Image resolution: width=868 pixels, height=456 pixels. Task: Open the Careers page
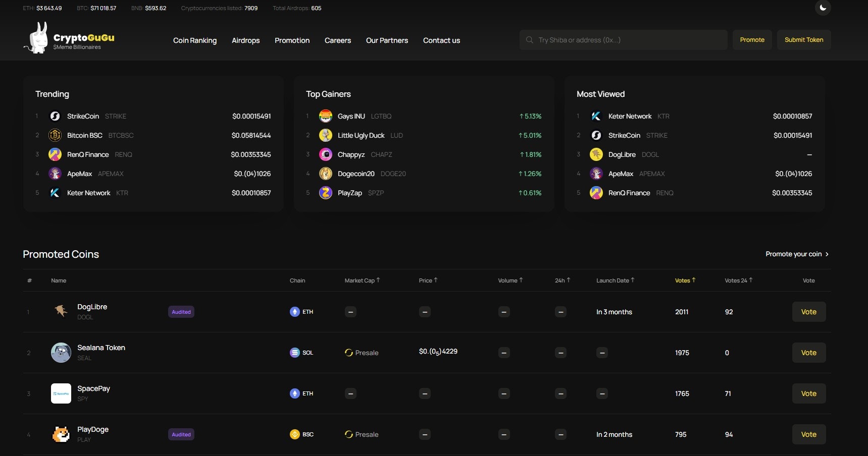click(338, 40)
